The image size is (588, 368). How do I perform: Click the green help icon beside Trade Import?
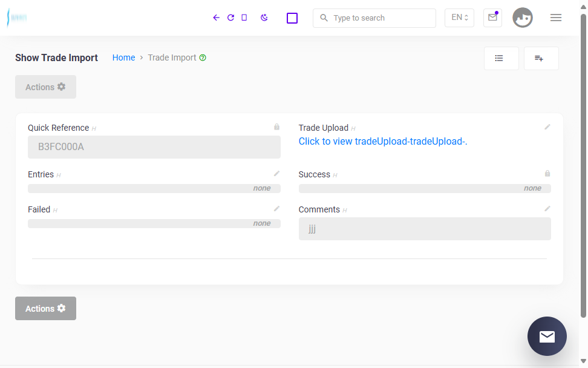pos(203,57)
